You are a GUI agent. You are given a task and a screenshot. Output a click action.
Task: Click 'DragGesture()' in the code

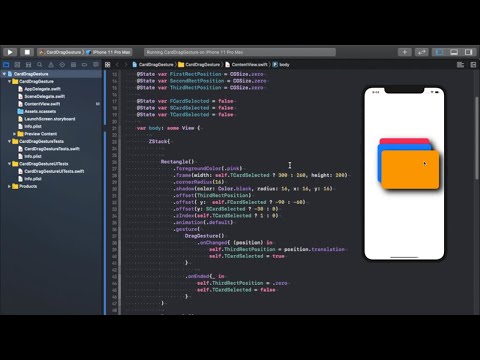[x=204, y=236]
